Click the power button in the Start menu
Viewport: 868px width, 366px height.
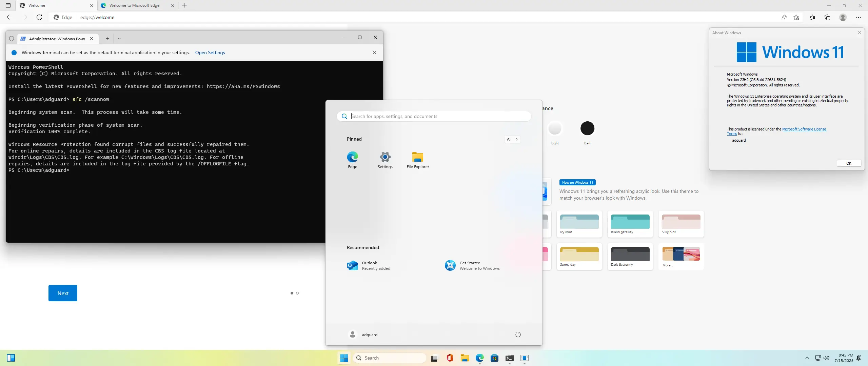click(518, 334)
